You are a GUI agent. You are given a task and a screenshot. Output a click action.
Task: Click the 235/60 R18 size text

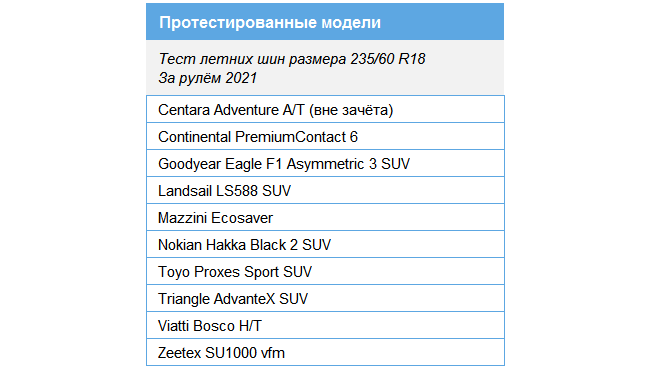click(388, 59)
